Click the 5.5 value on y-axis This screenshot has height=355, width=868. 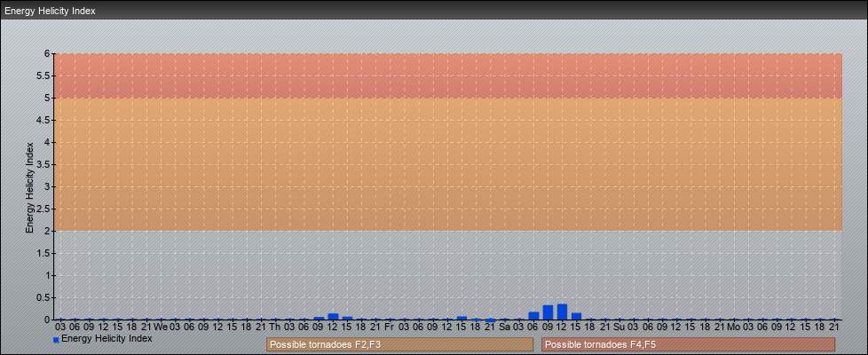coord(43,75)
